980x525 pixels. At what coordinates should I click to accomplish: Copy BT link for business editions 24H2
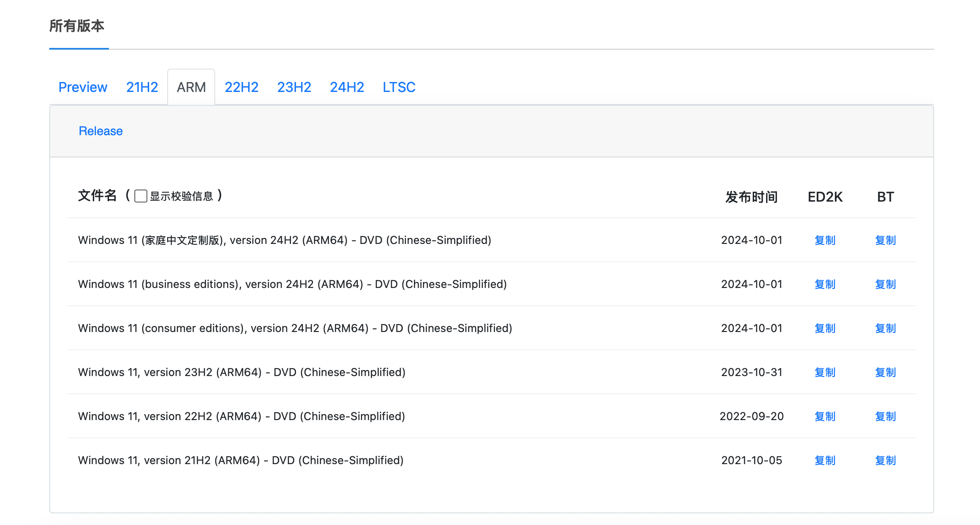pyautogui.click(x=885, y=284)
